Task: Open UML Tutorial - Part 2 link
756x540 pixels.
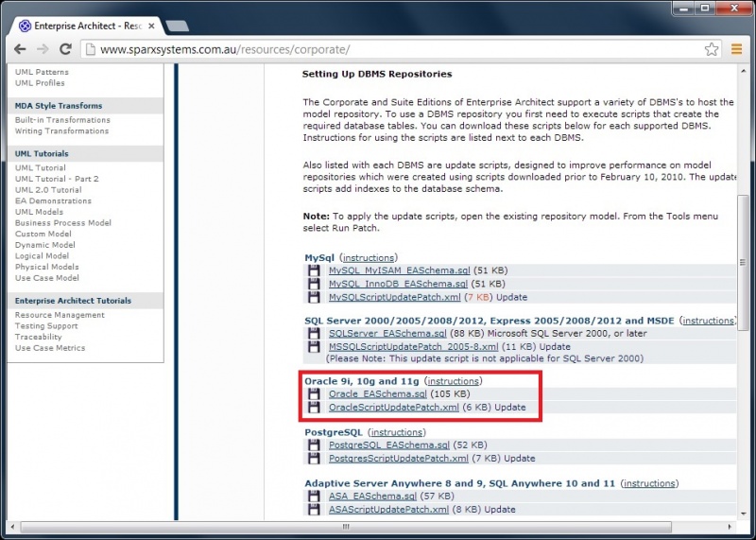Action: (x=57, y=179)
